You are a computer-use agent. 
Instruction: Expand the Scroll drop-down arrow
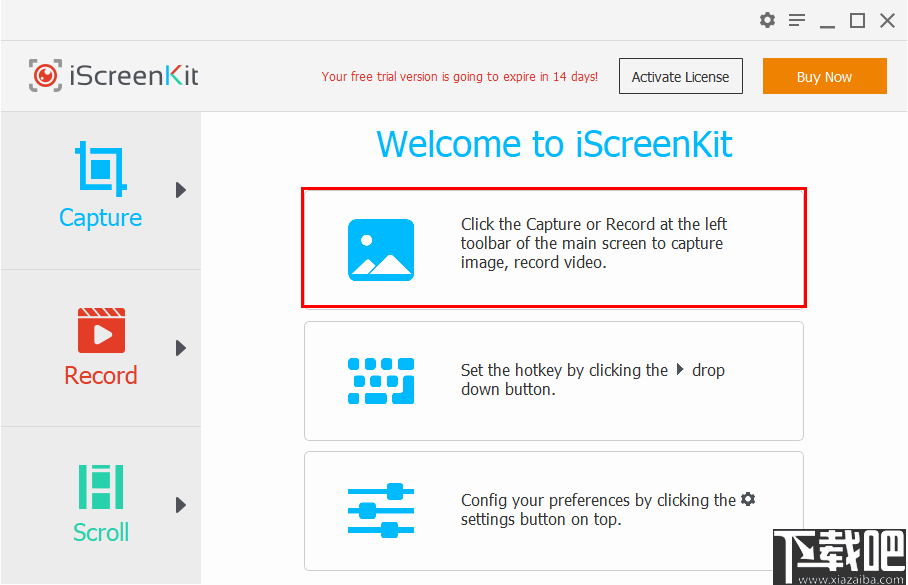pyautogui.click(x=181, y=505)
